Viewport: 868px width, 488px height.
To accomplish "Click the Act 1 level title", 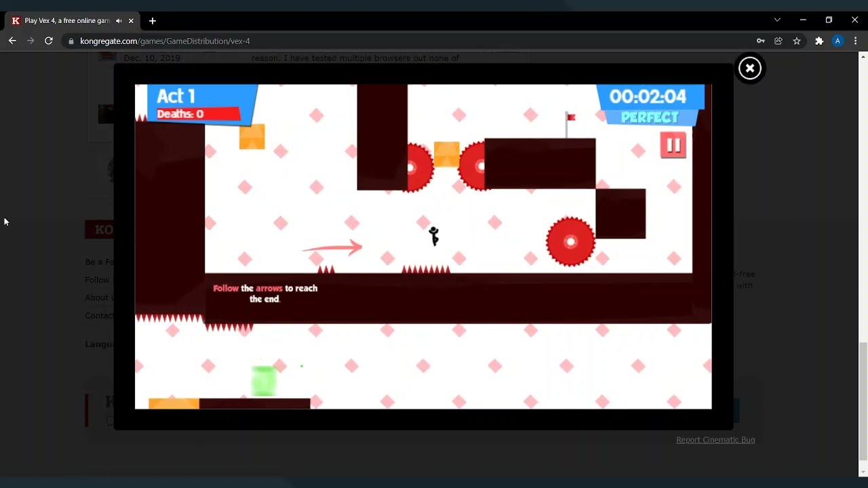I will 176,96.
